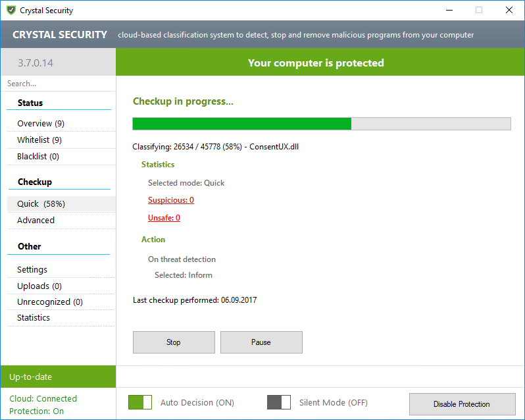Open the Unsafe: 0 link
Screen dimensions: 525x420
pyautogui.click(x=164, y=218)
